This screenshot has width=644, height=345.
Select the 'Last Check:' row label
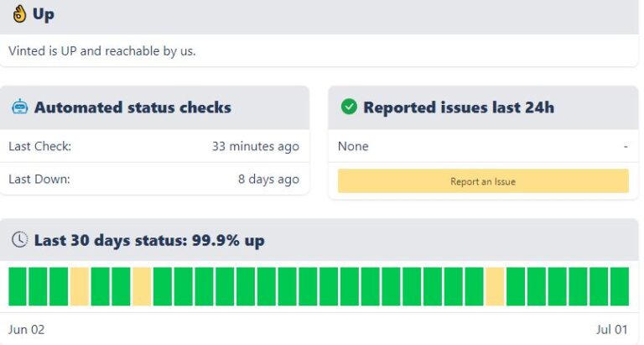pos(39,146)
